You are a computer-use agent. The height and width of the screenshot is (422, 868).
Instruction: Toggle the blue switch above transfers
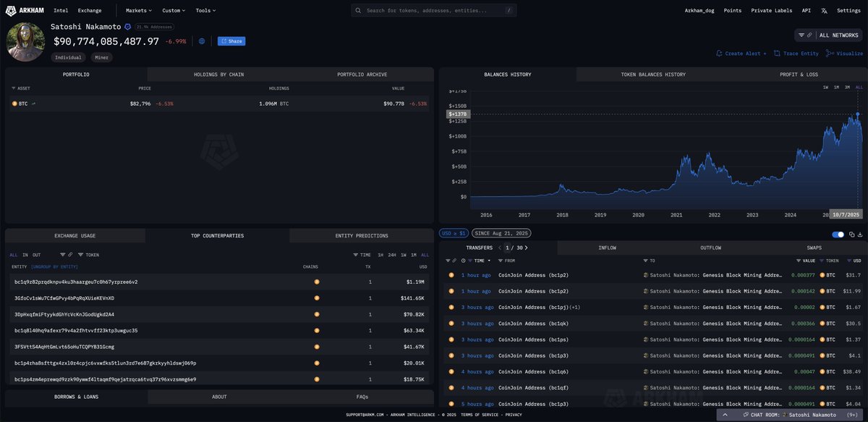point(838,235)
